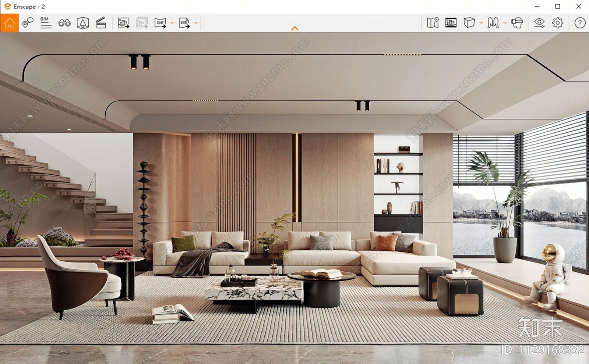This screenshot has height=364, width=589.
Task: Open the Mini Map icon
Action: (433, 23)
